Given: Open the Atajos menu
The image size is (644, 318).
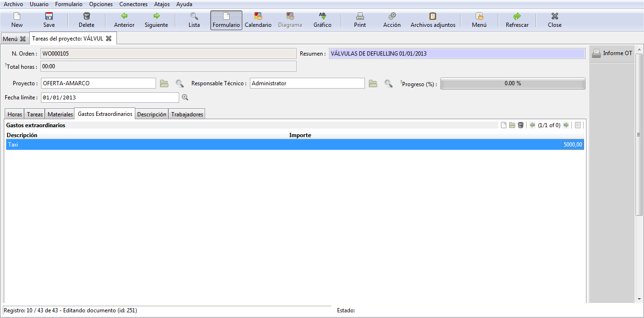Looking at the screenshot, I should pos(162,4).
